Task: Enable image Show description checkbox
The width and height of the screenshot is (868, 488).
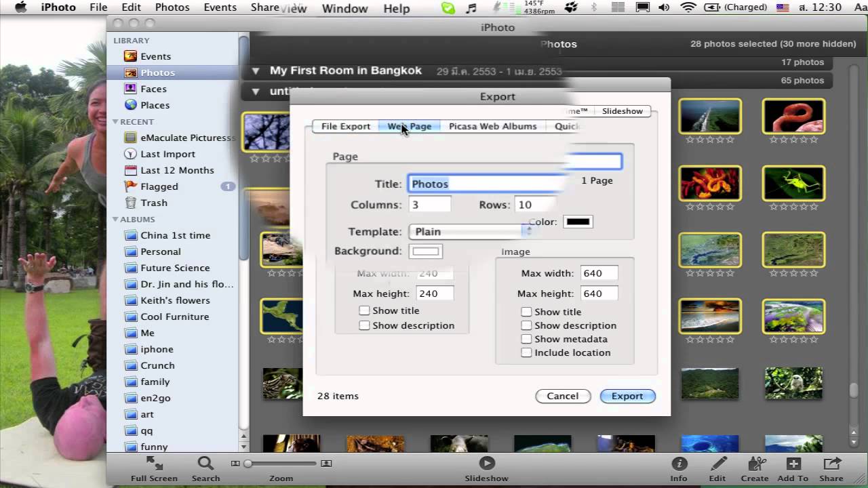Action: tap(526, 325)
